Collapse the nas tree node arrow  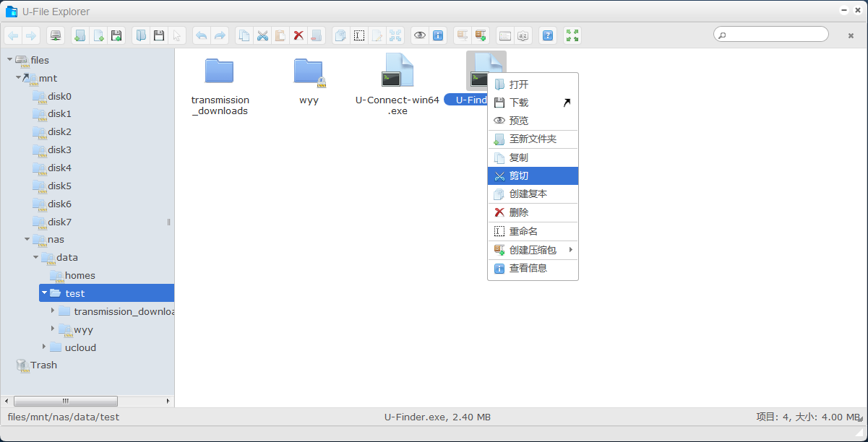(x=27, y=239)
